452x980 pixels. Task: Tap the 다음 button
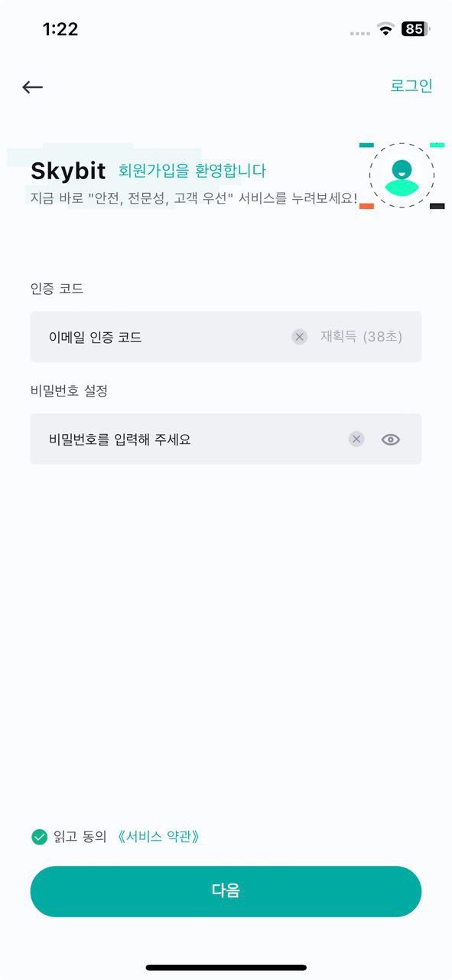click(x=226, y=891)
